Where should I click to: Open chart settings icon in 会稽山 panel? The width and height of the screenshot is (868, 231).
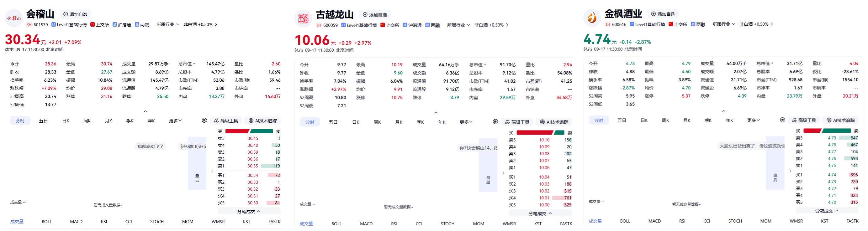204,121
